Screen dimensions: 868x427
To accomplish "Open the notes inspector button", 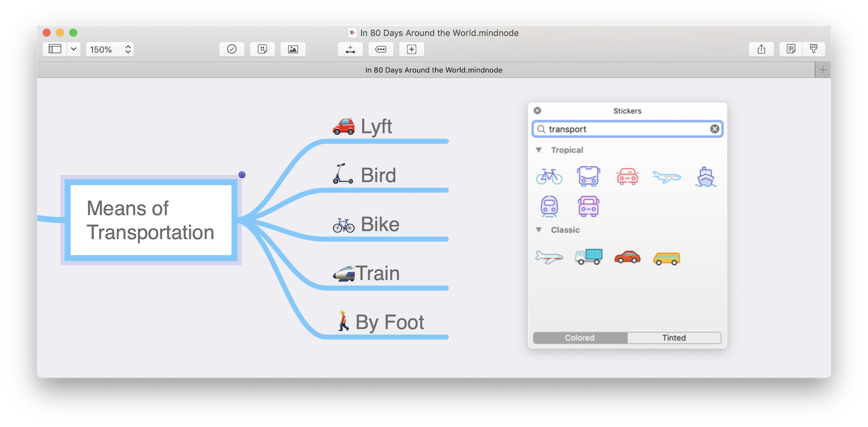I will point(791,49).
